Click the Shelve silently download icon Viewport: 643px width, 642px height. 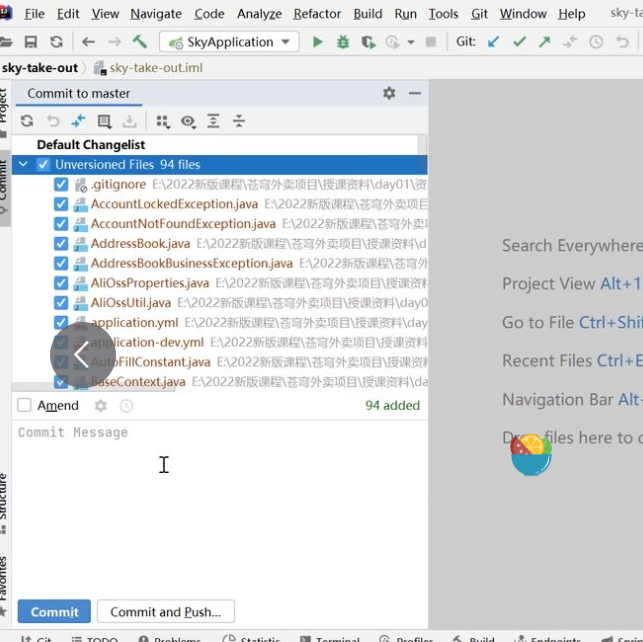[x=130, y=121]
